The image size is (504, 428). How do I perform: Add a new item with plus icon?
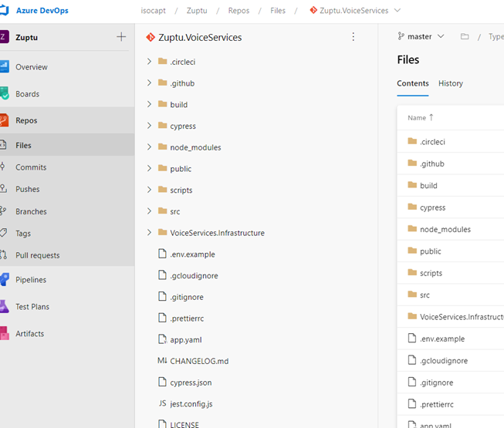click(x=121, y=36)
